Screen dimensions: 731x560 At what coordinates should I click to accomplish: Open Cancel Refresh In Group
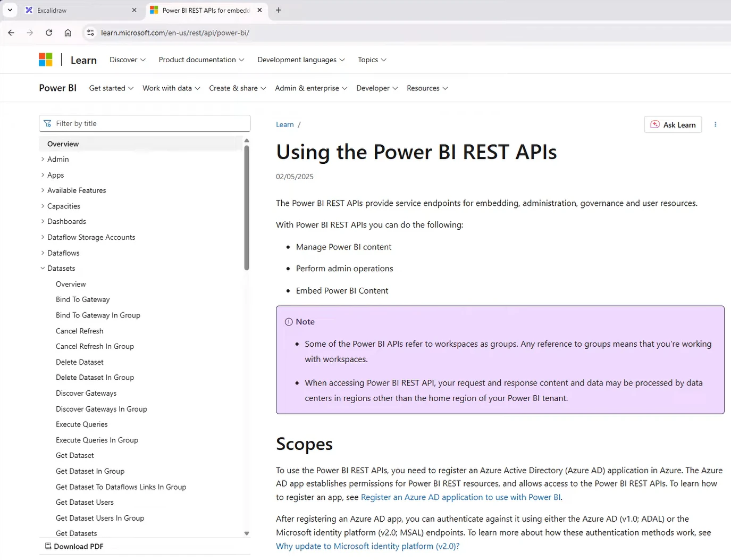click(95, 346)
